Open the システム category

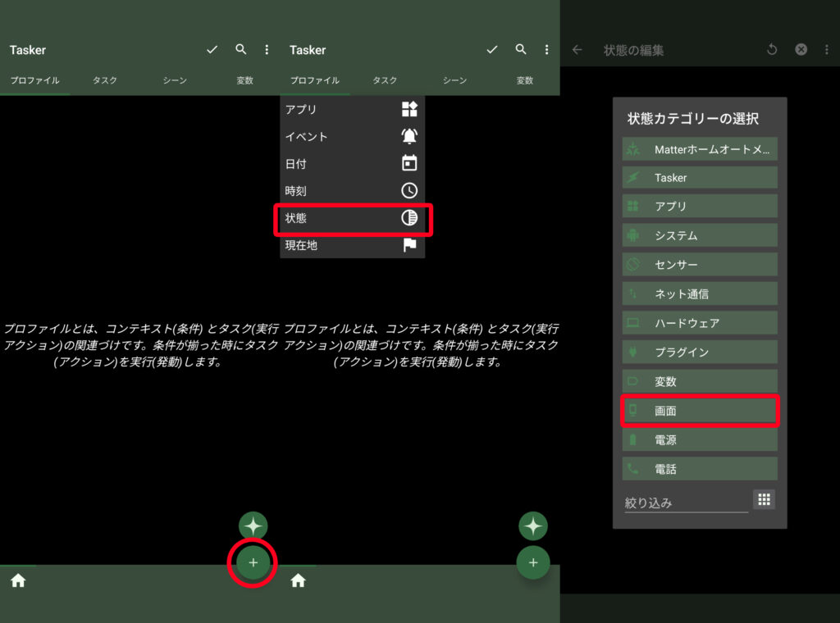coord(700,236)
